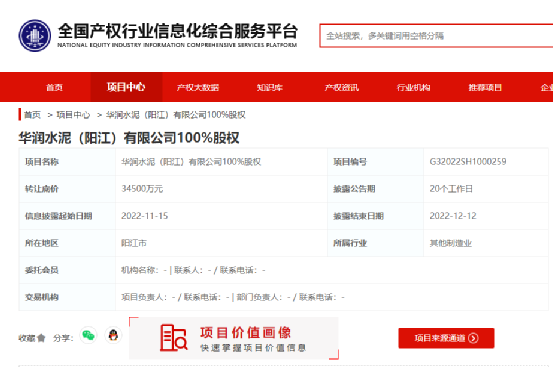Image resolution: width=553 pixels, height=368 pixels.
Task: Open the 推荐项目 navigation item
Action: (x=485, y=88)
